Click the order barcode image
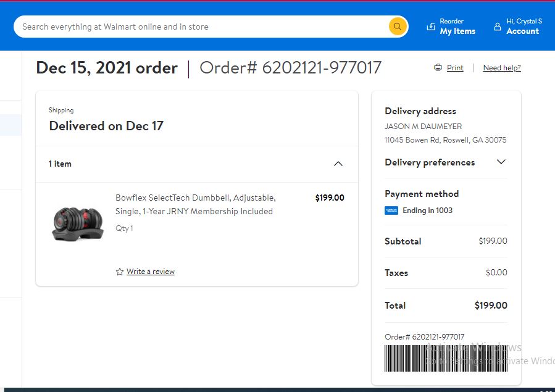This screenshot has width=555, height=392. click(446, 358)
